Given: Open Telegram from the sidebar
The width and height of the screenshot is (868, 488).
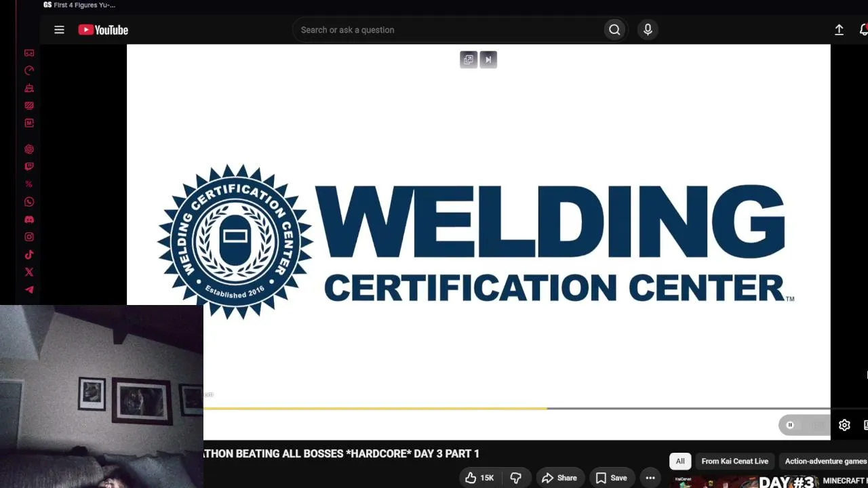Looking at the screenshot, I should [29, 290].
